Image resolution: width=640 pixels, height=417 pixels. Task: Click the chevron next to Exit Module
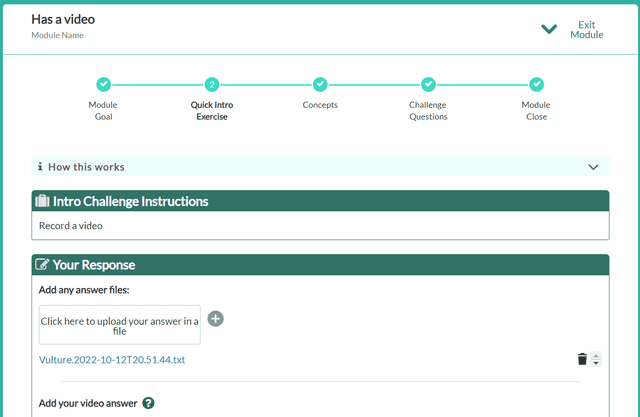tap(548, 28)
